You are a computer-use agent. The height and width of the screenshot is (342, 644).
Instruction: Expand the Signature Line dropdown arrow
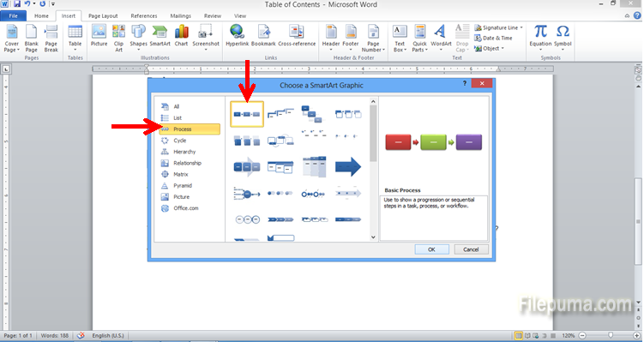(x=521, y=27)
